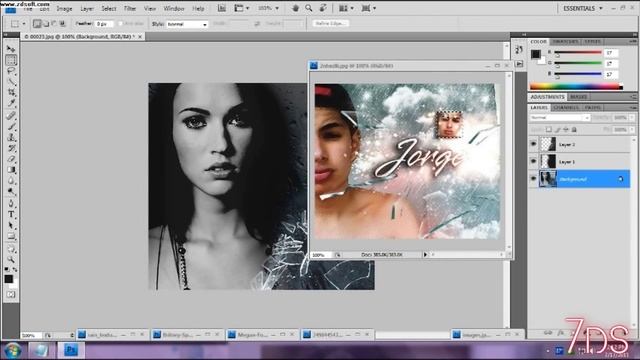Open the Style dropdown

click(187, 24)
